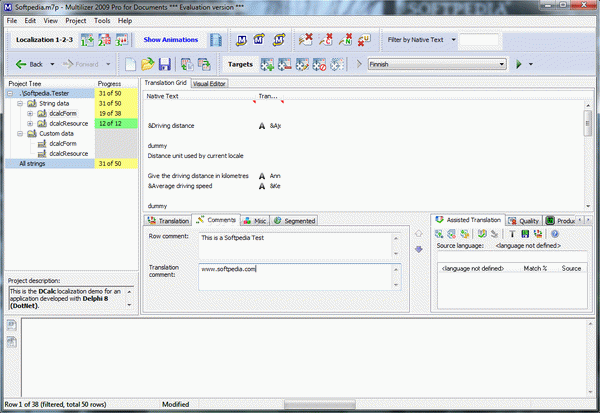Add a target with green plus icon

(267, 64)
